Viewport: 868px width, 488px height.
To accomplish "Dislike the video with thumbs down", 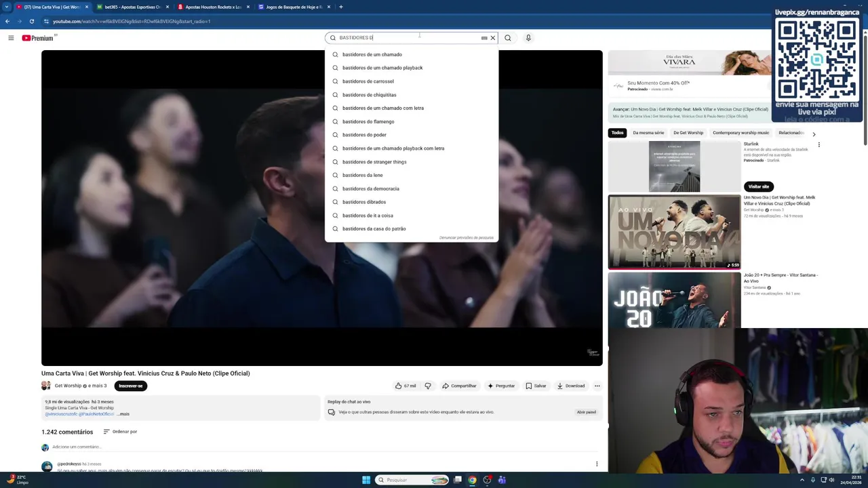I will pos(428,386).
